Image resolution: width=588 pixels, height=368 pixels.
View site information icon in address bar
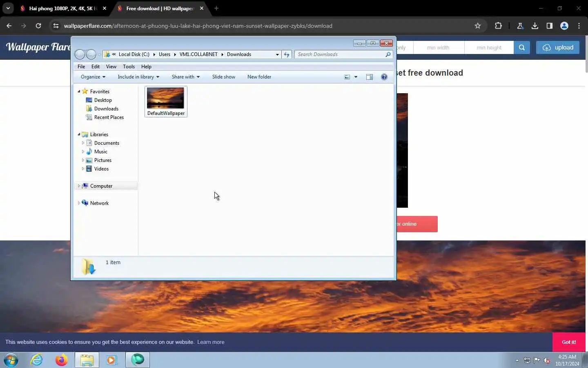pyautogui.click(x=56, y=26)
